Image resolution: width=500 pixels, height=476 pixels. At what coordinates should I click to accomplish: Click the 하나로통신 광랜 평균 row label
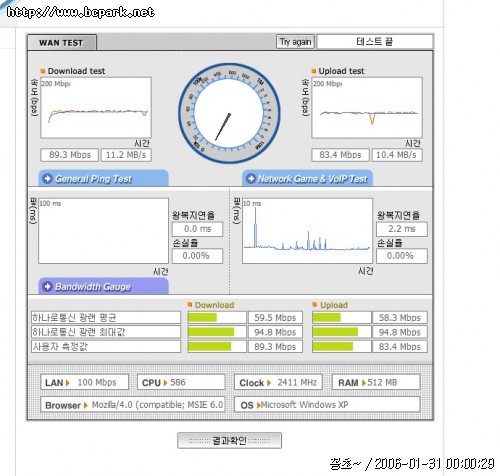[x=106, y=318]
